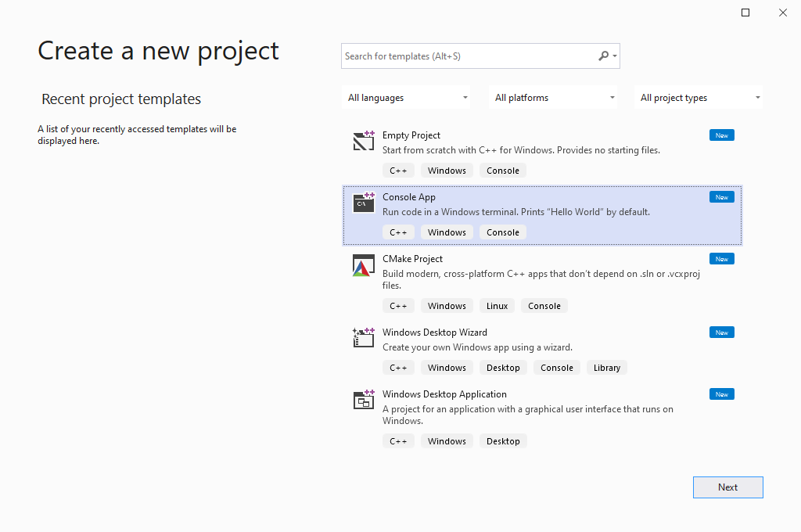Viewport: 801px width, 532px height.
Task: Click the New badge beside CMake Project
Action: coord(721,259)
